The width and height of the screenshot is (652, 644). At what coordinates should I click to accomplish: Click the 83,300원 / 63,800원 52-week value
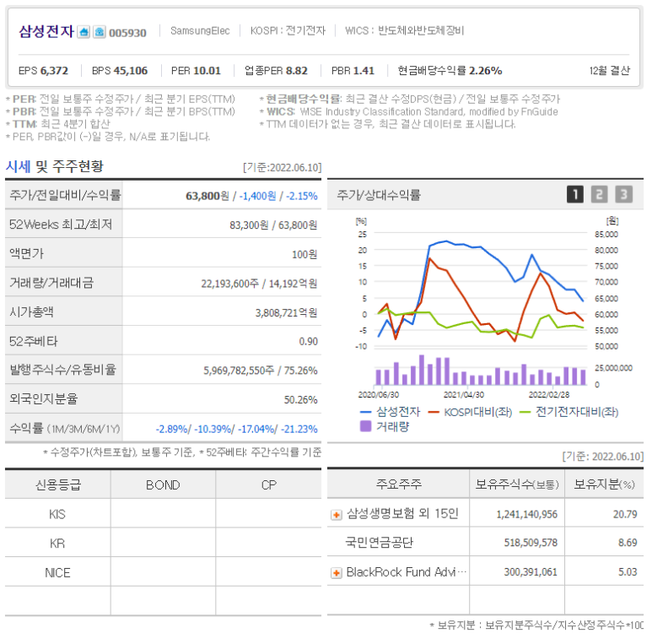273,225
